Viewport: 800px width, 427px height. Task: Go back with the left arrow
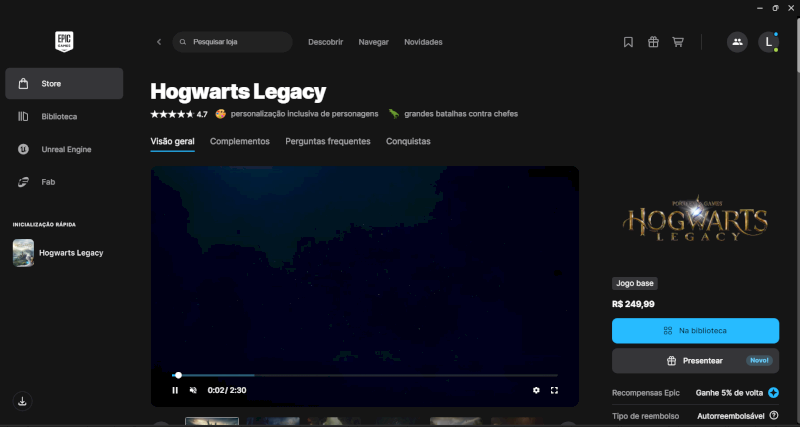(x=159, y=42)
